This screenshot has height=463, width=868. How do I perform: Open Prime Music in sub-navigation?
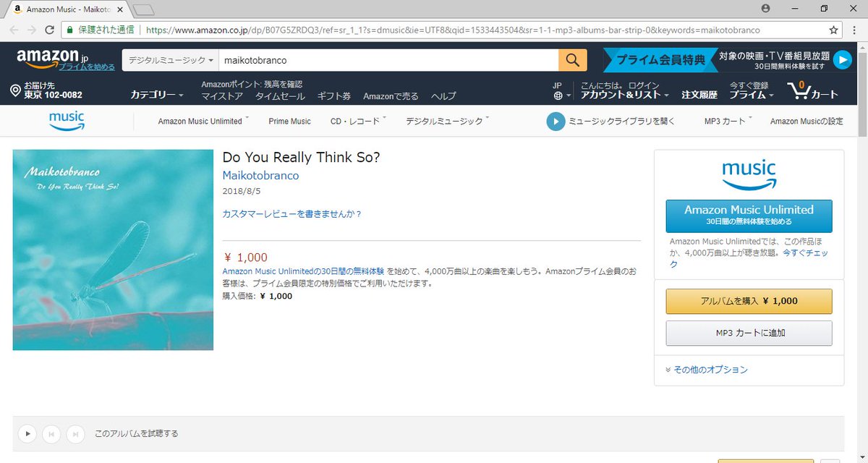tap(289, 122)
